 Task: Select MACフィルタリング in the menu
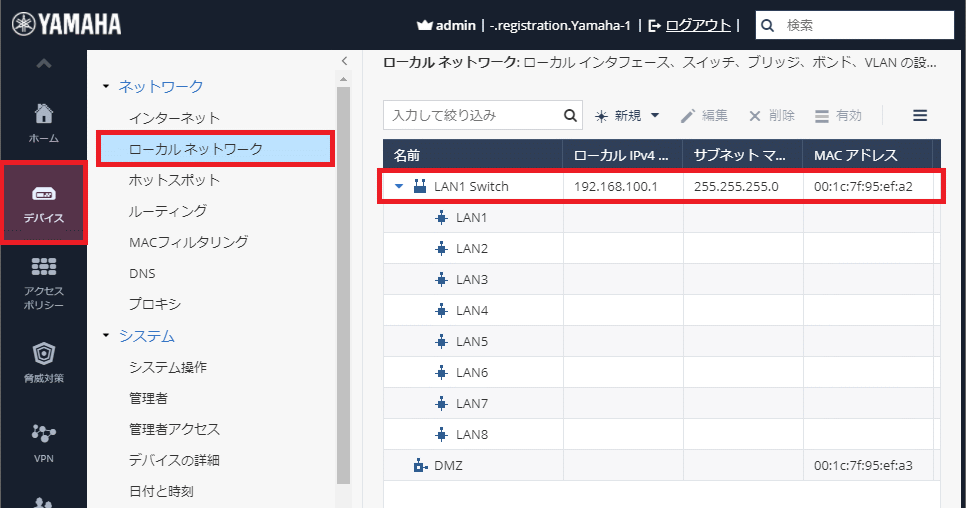[x=188, y=242]
